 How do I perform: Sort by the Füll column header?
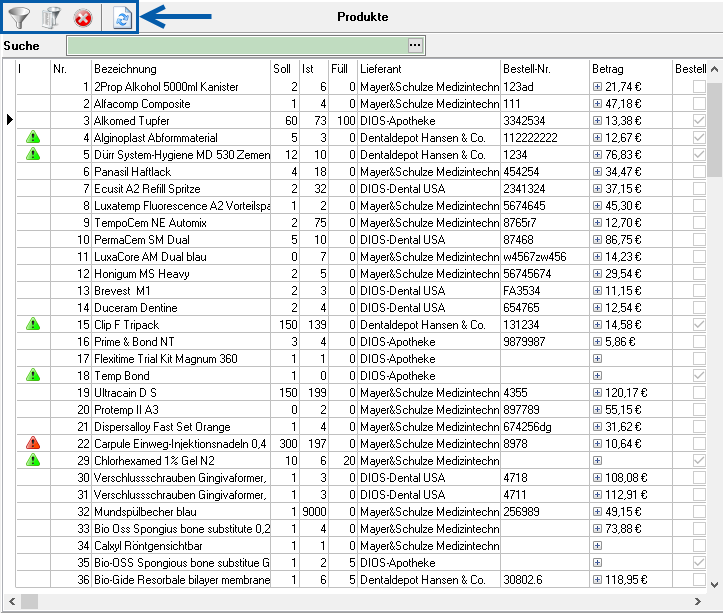pyautogui.click(x=343, y=69)
